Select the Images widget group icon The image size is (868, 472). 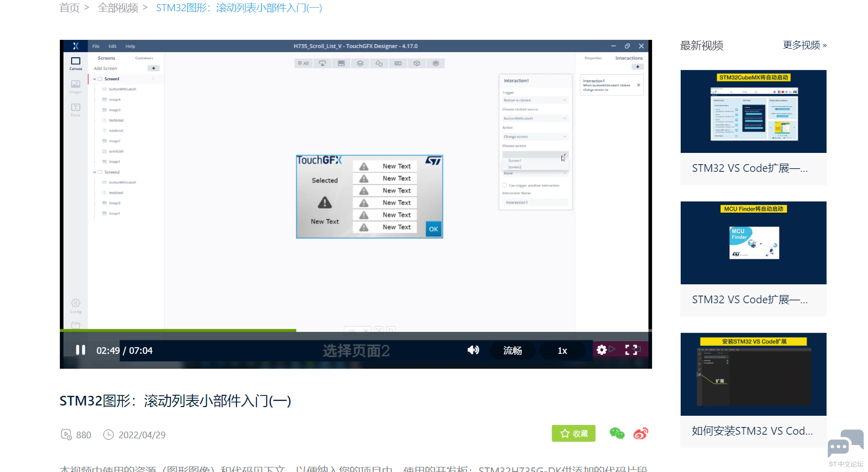341,63
